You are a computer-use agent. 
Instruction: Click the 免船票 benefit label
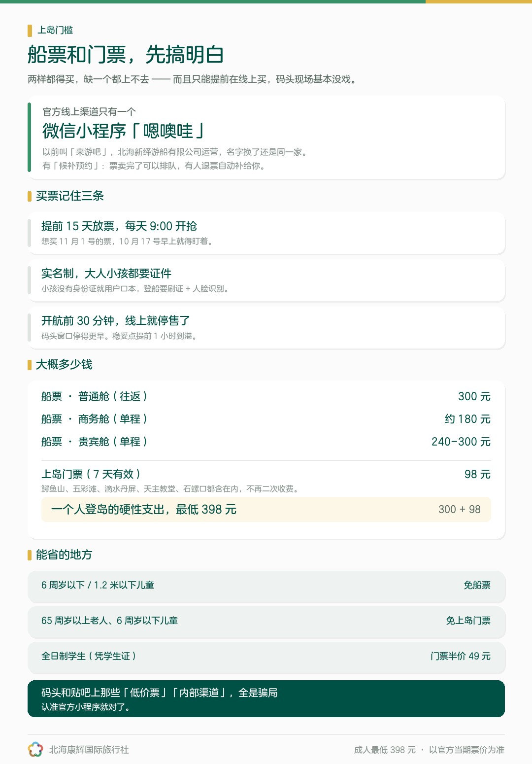tap(477, 585)
